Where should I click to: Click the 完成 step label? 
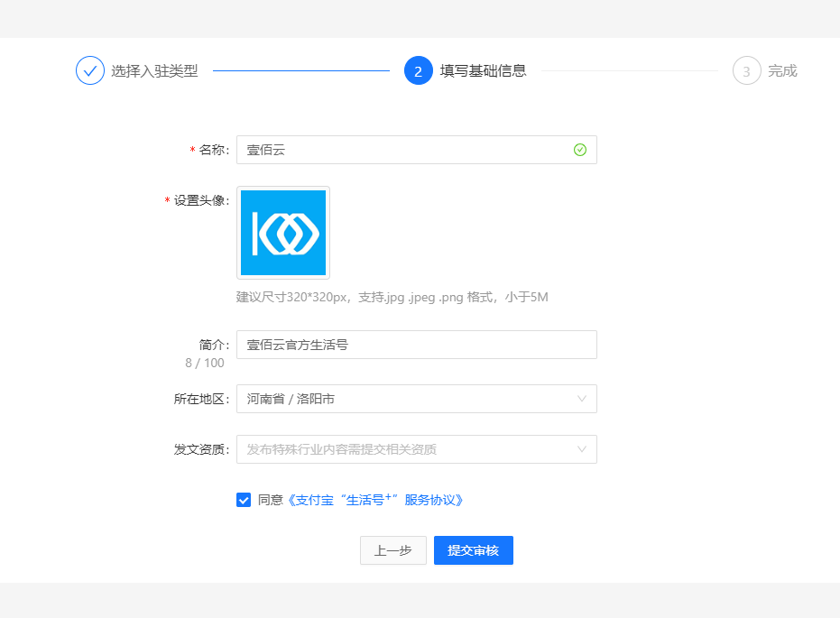pyautogui.click(x=782, y=70)
